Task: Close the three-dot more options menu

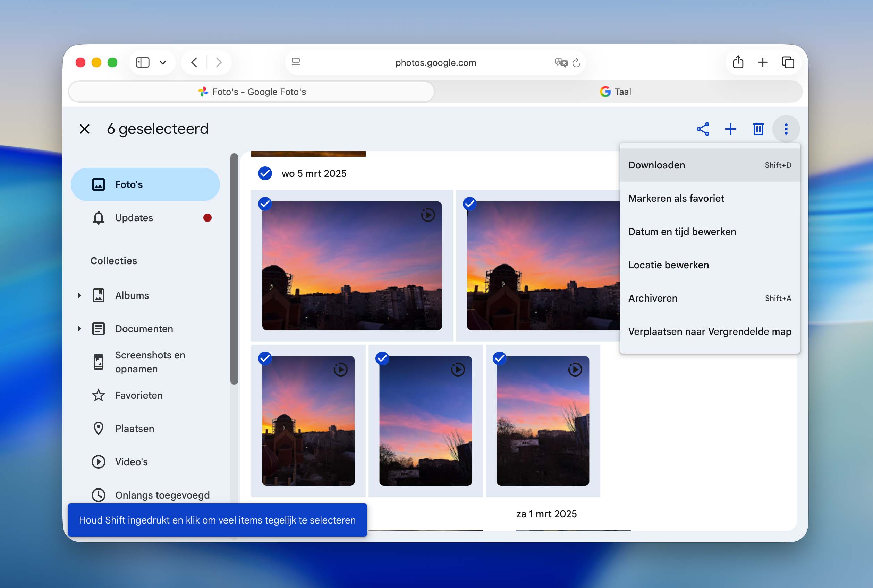Action: point(786,129)
